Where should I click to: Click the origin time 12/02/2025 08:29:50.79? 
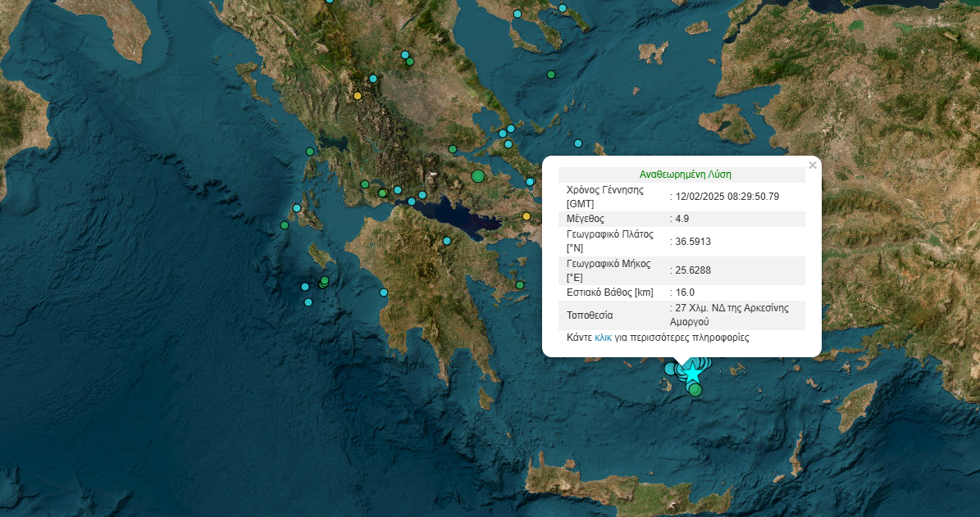pyautogui.click(x=727, y=197)
